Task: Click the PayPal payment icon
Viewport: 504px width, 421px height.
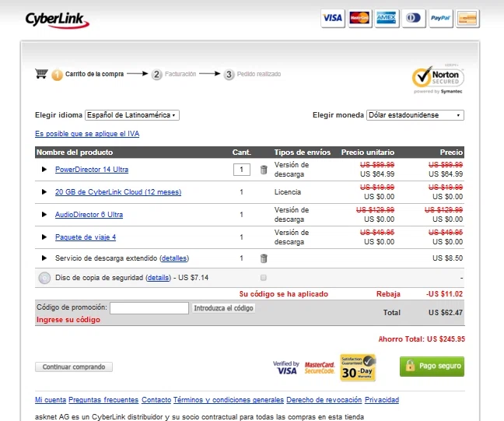Action: [440, 19]
